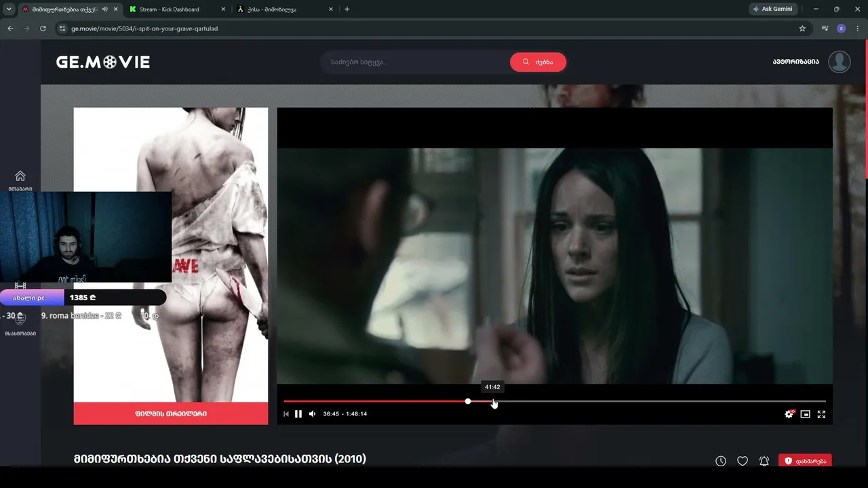Click the page vertical scrollbar
868x488 pixels.
(x=865, y=108)
